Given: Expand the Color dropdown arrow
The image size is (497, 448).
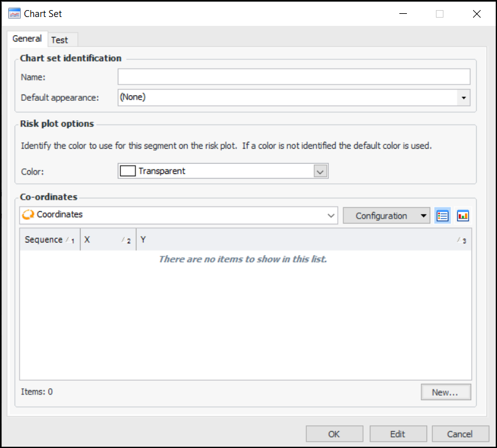Looking at the screenshot, I should (x=320, y=171).
